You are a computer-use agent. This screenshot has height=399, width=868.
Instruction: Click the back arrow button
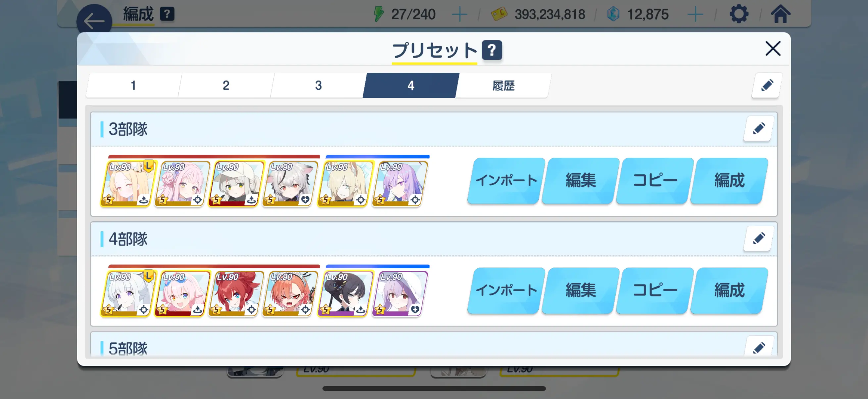point(94,21)
